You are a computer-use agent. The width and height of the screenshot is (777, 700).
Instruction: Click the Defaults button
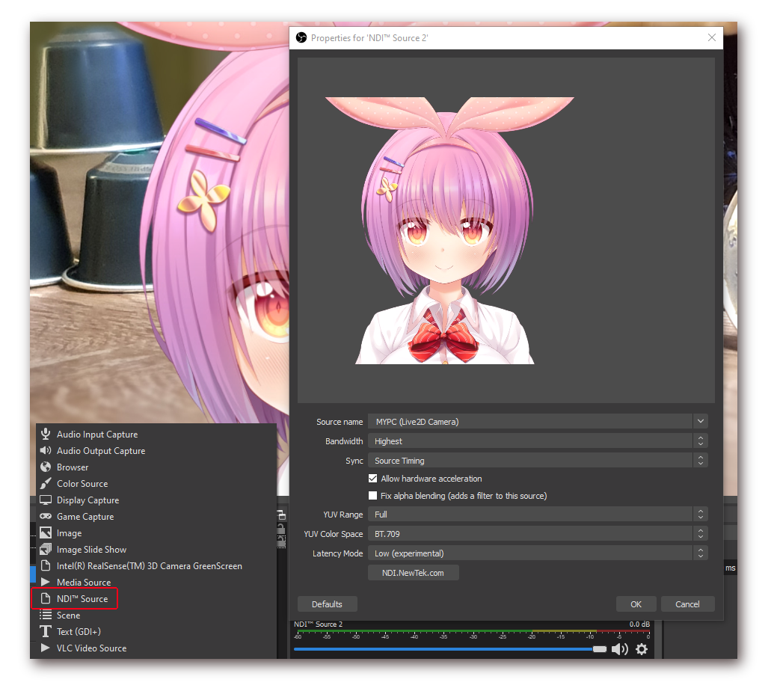[x=327, y=604]
